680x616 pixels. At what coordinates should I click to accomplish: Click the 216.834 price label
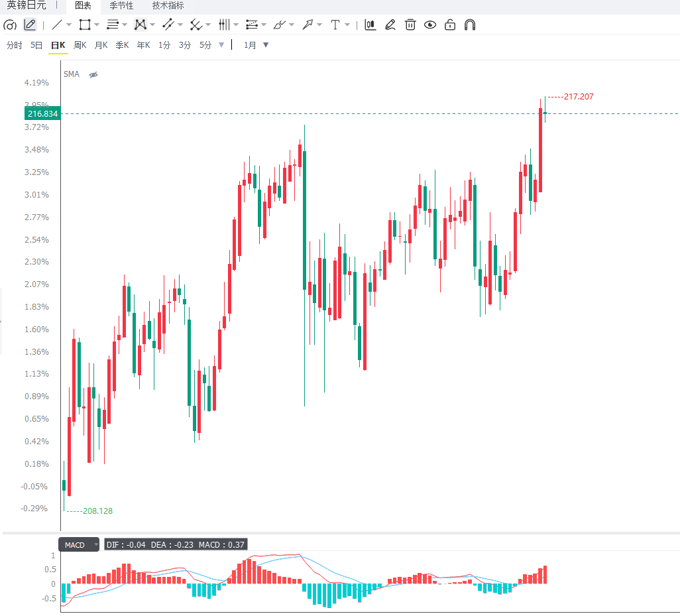[x=42, y=113]
